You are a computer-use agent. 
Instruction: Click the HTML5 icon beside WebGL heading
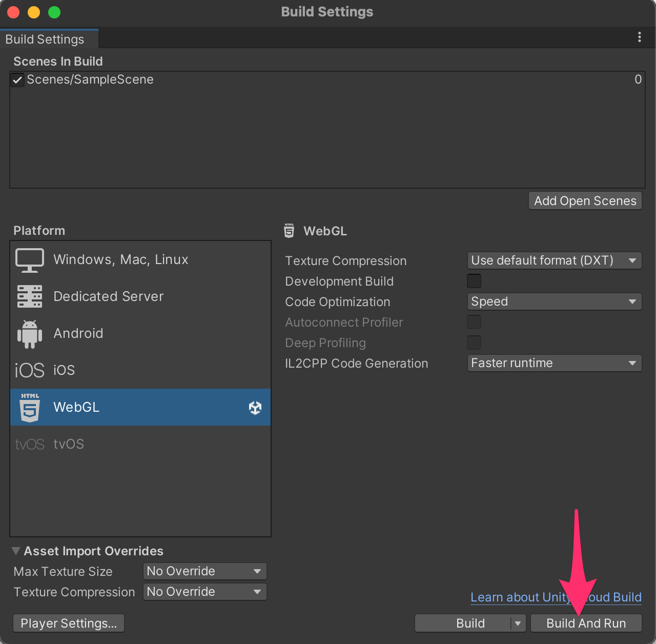(x=290, y=231)
